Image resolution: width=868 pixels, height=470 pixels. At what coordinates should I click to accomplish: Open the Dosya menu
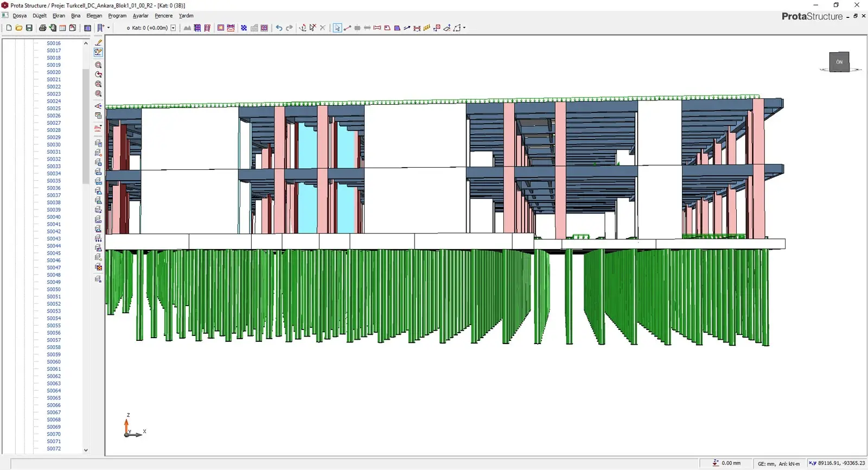click(x=20, y=16)
